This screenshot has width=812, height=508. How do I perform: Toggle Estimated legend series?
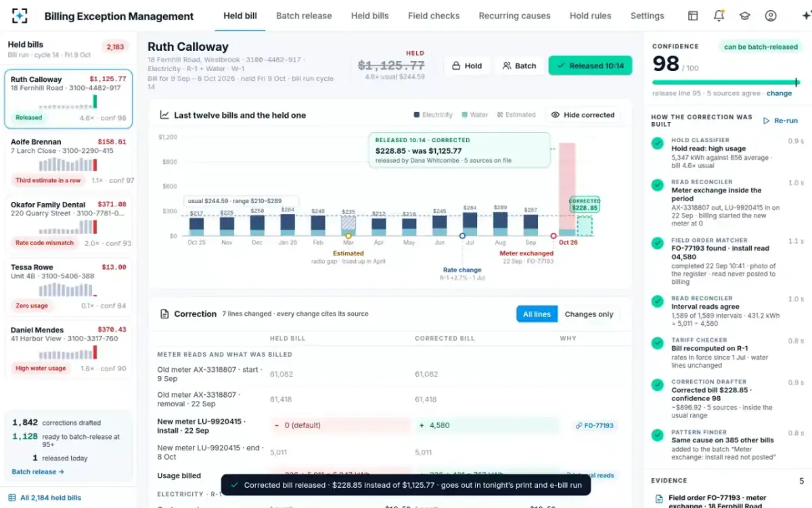click(x=516, y=115)
